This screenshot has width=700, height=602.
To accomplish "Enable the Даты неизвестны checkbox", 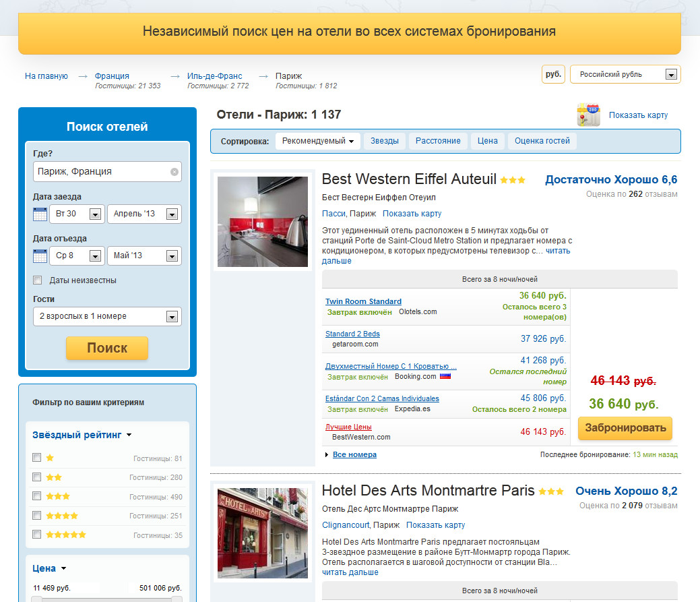I will (x=38, y=280).
